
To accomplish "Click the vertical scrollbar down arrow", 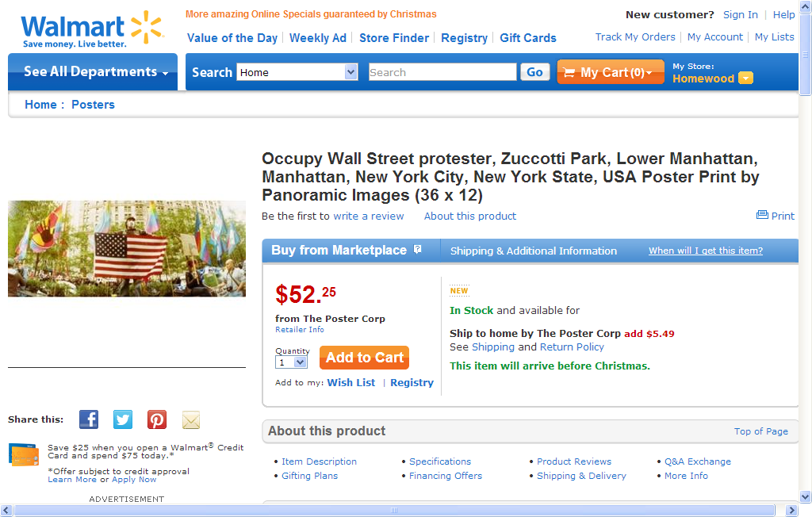I will coord(806,496).
